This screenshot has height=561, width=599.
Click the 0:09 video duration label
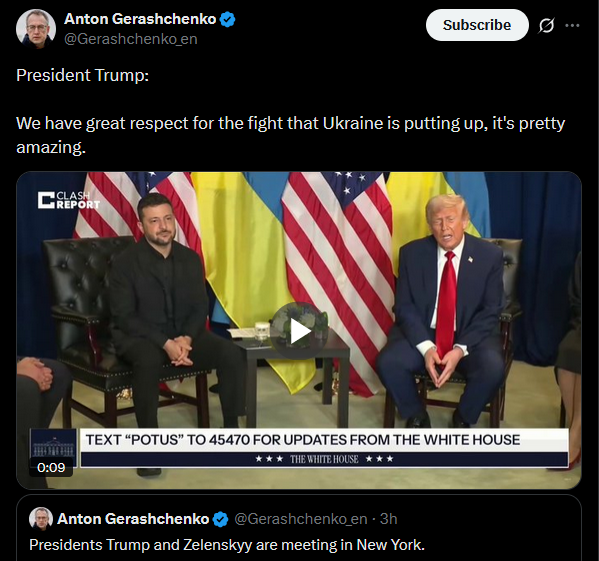(x=51, y=467)
